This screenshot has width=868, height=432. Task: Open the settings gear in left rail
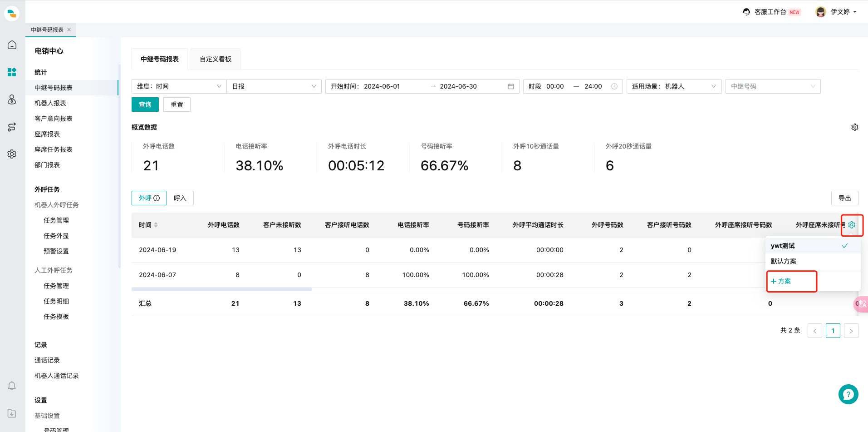[x=12, y=154]
